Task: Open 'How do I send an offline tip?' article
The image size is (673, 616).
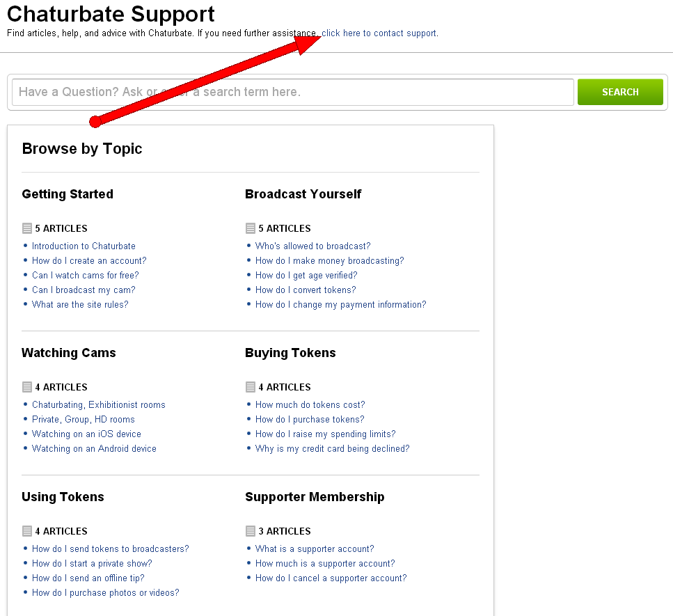Action: pos(88,578)
